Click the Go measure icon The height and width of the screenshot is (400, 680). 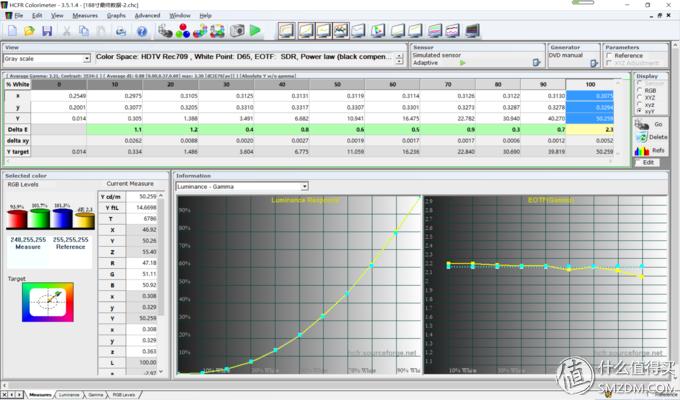click(x=644, y=124)
